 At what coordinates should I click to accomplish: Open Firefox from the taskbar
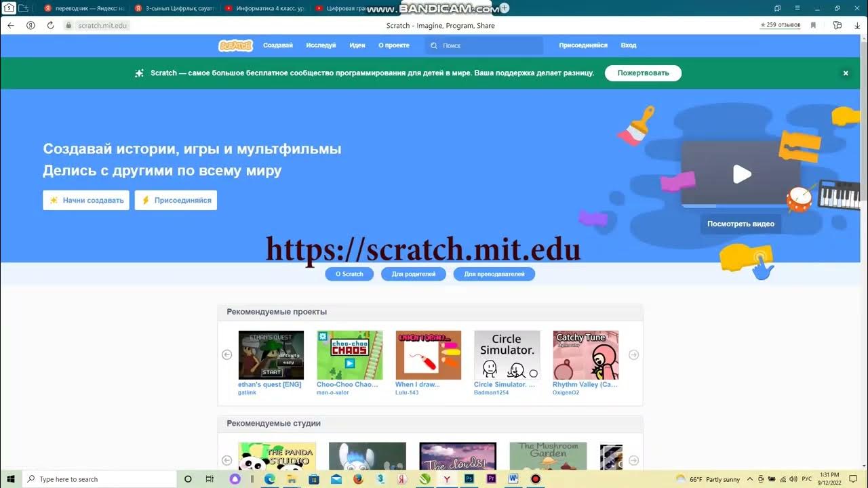[x=359, y=479]
